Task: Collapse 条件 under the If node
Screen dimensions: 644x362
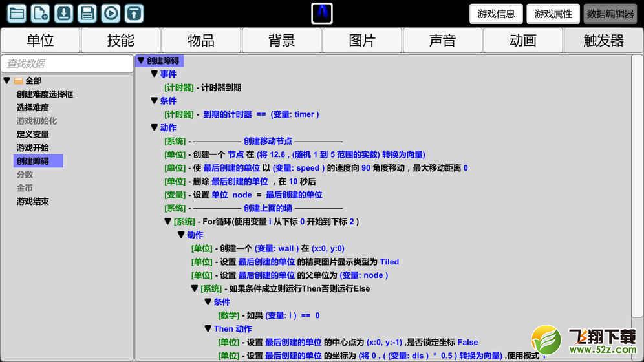Action: [x=208, y=302]
